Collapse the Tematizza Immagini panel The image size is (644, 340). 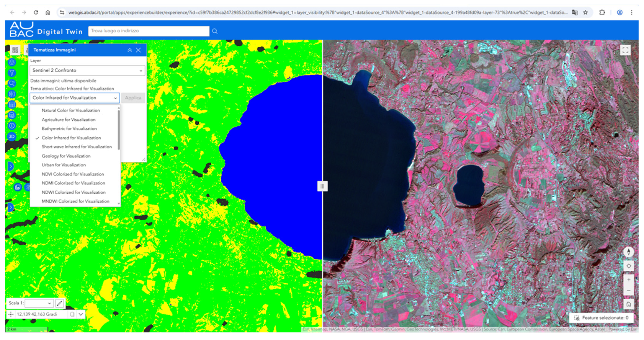pos(130,50)
